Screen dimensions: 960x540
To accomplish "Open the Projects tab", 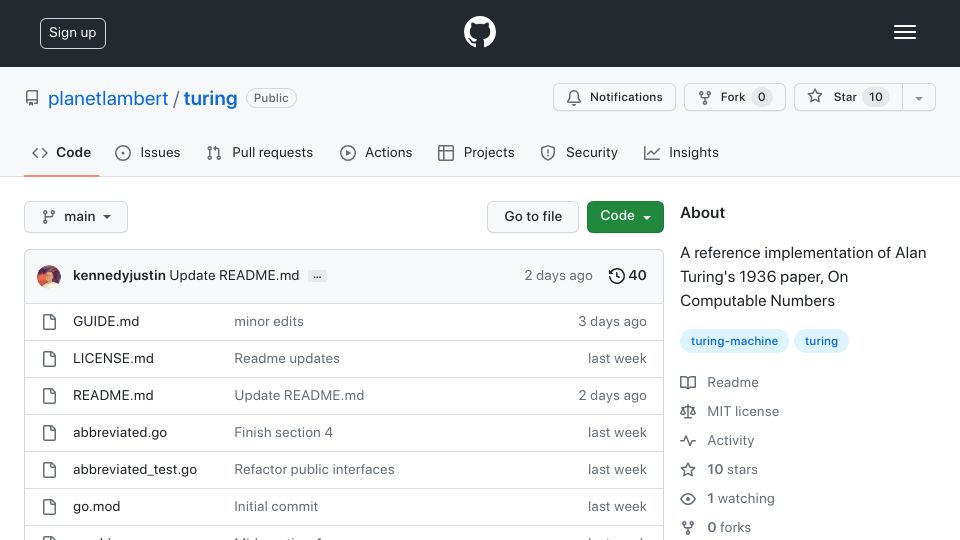I will tap(476, 152).
